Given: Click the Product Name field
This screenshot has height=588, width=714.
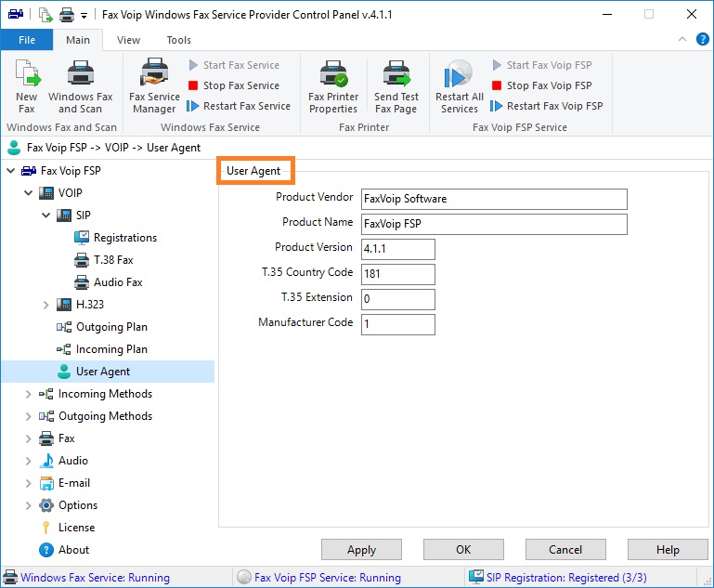Looking at the screenshot, I should tap(494, 224).
